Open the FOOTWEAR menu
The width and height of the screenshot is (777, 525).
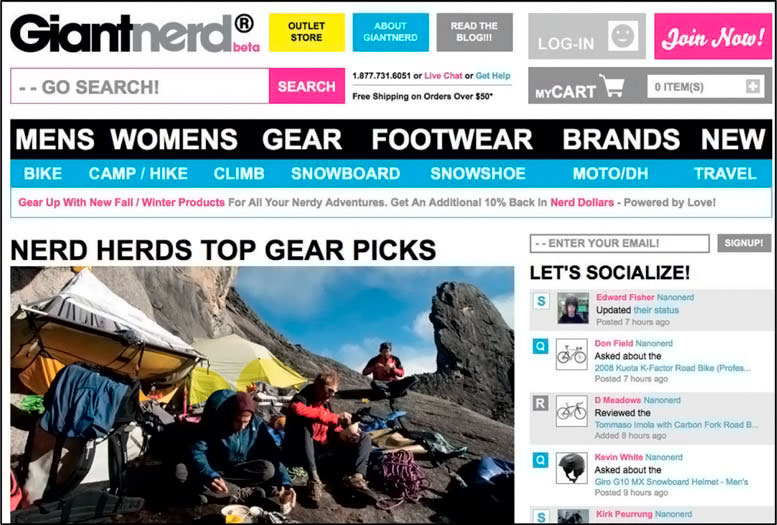(452, 139)
